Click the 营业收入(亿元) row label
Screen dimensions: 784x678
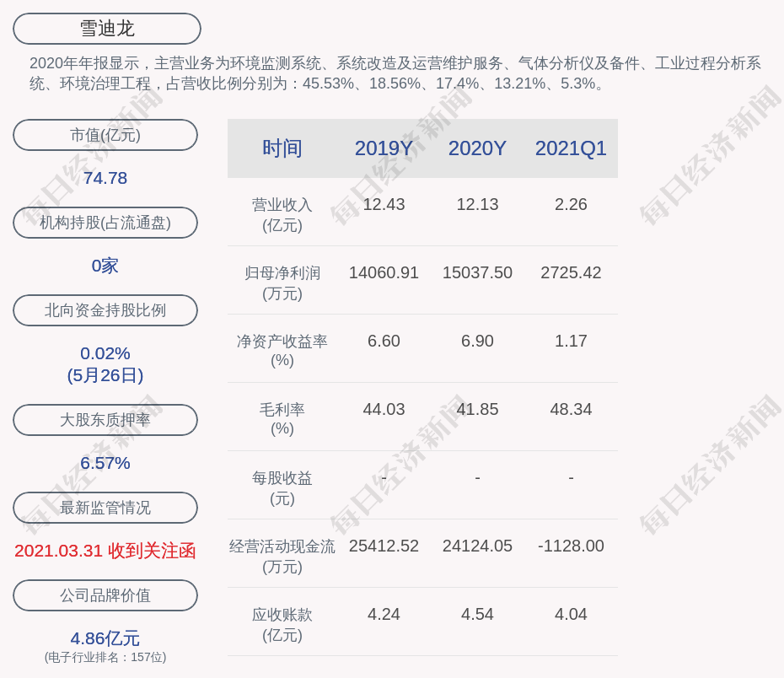[282, 215]
